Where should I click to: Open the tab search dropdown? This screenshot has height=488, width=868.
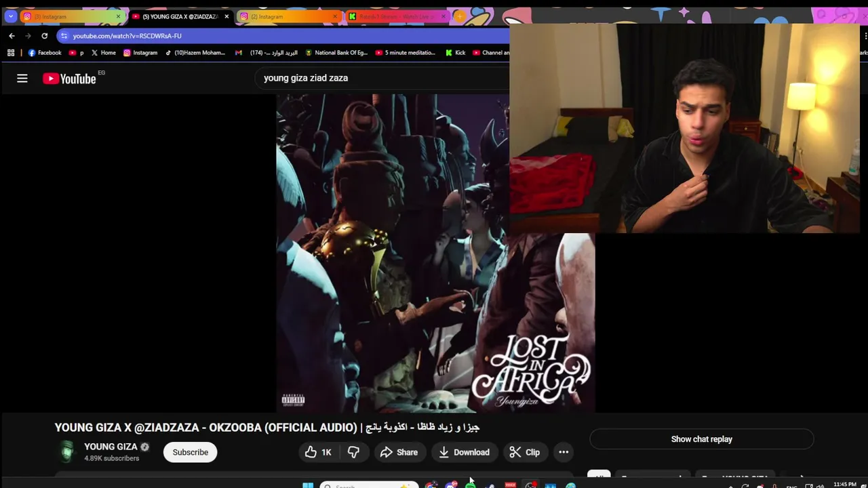(11, 16)
